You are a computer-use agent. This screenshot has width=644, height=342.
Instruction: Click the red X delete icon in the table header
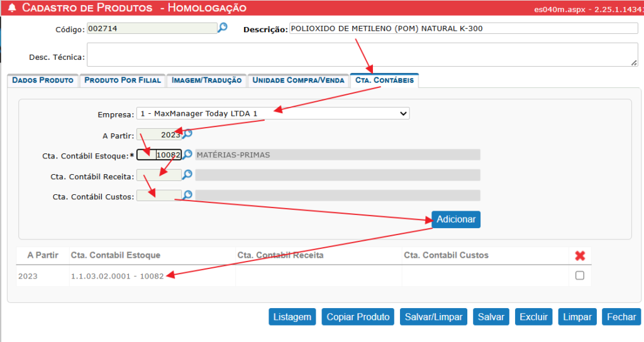point(580,255)
